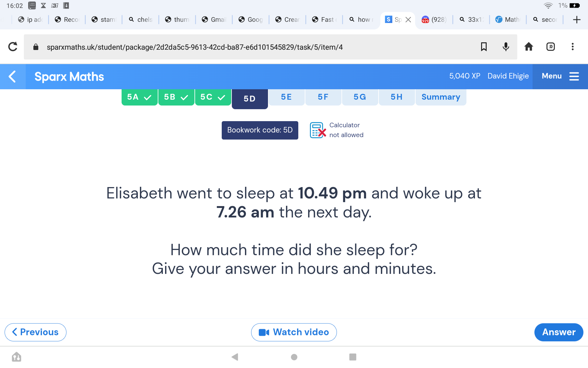
Task: Open the browser three-dot menu
Action: click(572, 47)
